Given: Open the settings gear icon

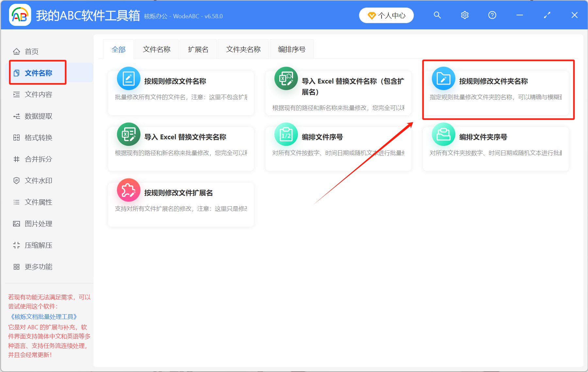Looking at the screenshot, I should [465, 15].
